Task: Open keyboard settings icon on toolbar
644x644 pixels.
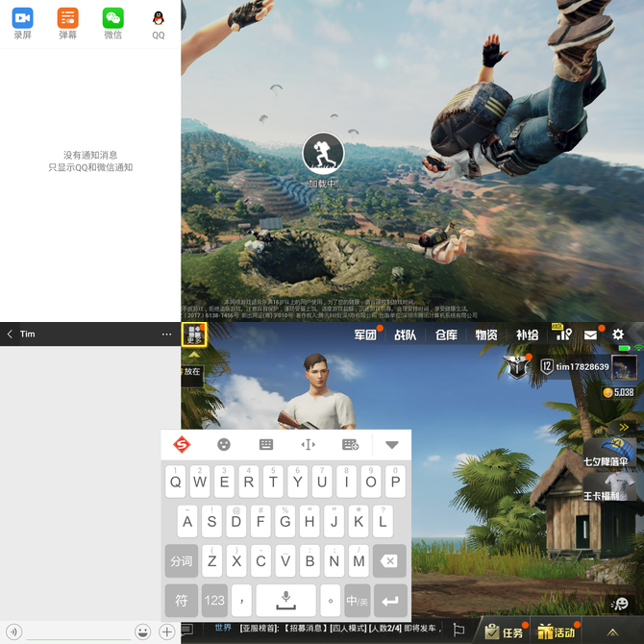Action: pos(350,444)
